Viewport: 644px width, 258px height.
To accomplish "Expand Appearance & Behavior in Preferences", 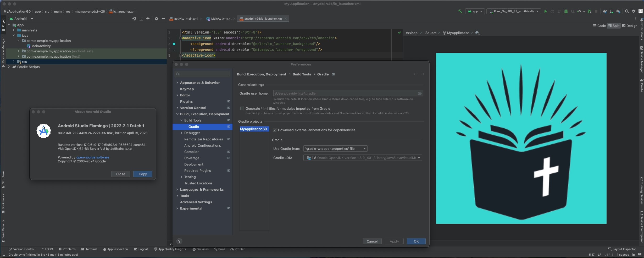I will [177, 83].
